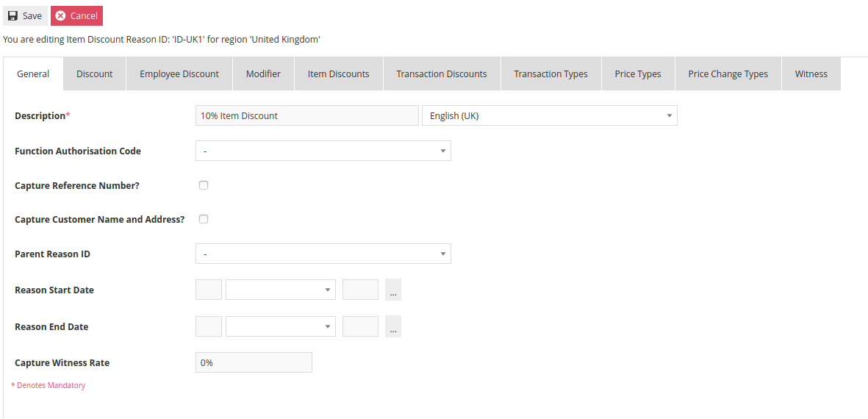Image resolution: width=868 pixels, height=419 pixels.
Task: Select the Price Change Types tab
Action: pos(728,74)
